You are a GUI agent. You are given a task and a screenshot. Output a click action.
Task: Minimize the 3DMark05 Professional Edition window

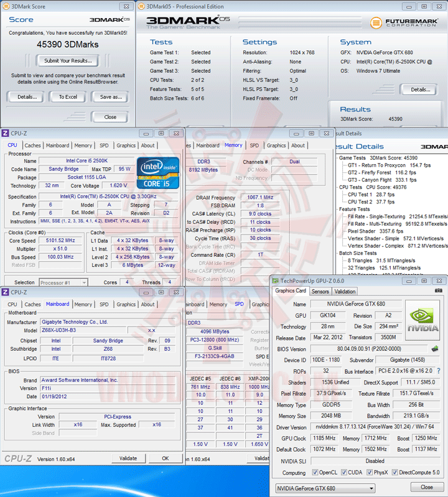(x=409, y=7)
